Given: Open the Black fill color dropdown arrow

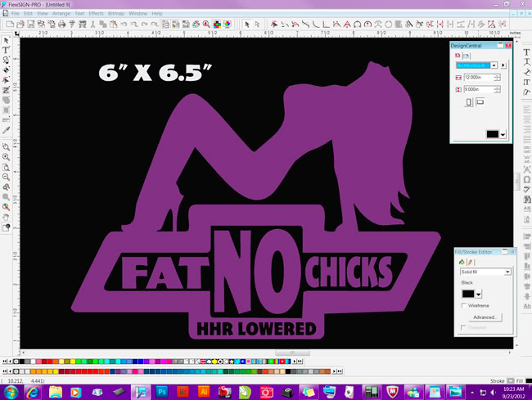Looking at the screenshot, I should click(x=479, y=294).
